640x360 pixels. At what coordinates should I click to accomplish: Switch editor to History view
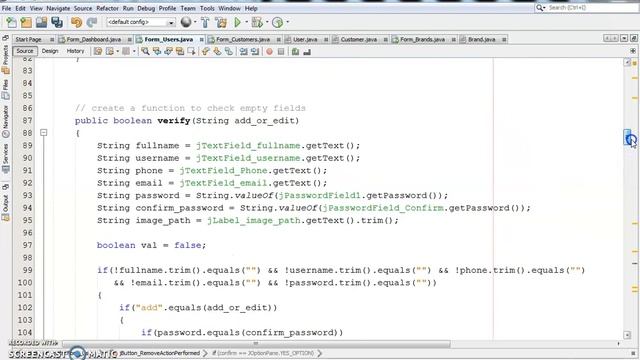75,51
